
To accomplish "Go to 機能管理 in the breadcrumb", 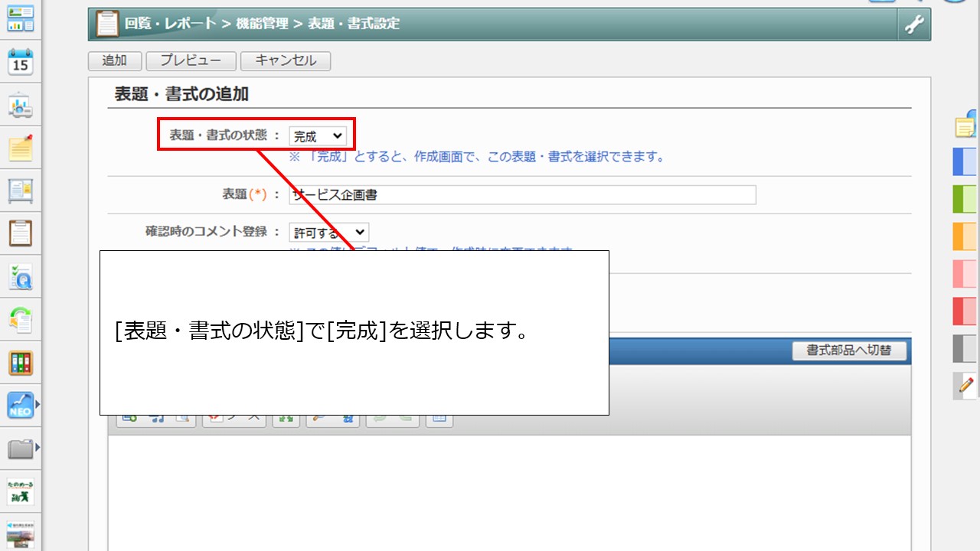I will (x=263, y=24).
